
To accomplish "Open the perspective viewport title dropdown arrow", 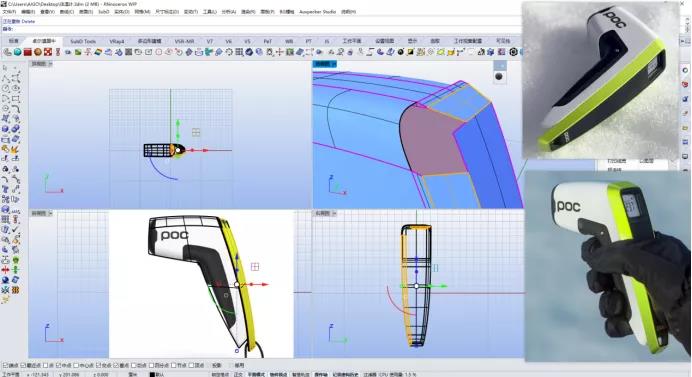I will (334, 64).
